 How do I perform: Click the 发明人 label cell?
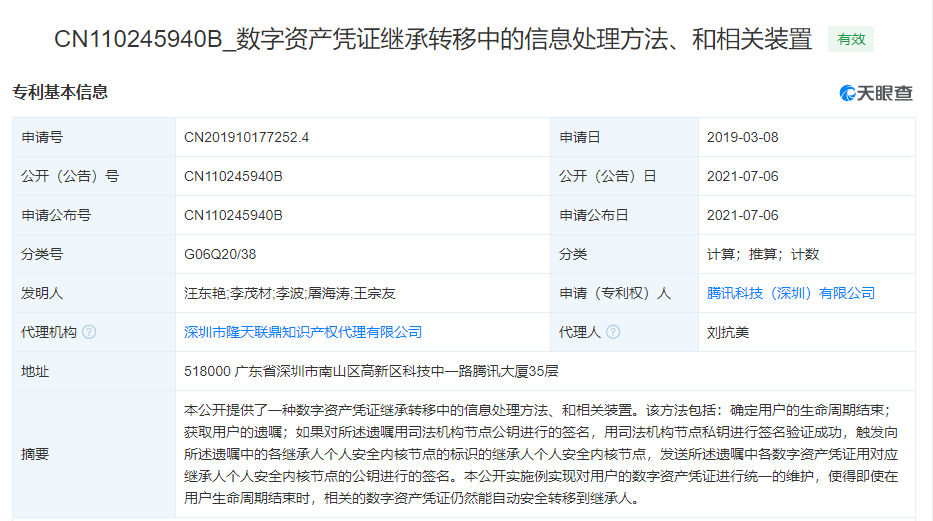[x=94, y=293]
